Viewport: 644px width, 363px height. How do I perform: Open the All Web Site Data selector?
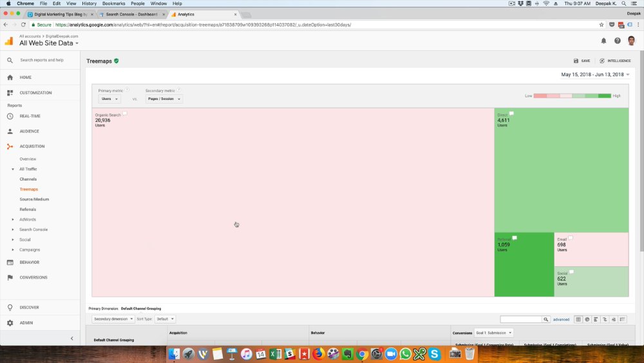click(x=48, y=43)
